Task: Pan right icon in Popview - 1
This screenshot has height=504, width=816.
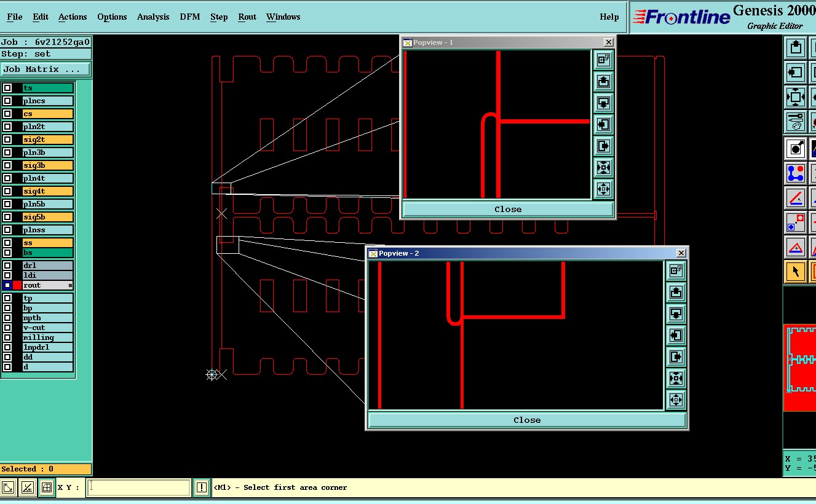Action: click(x=603, y=146)
